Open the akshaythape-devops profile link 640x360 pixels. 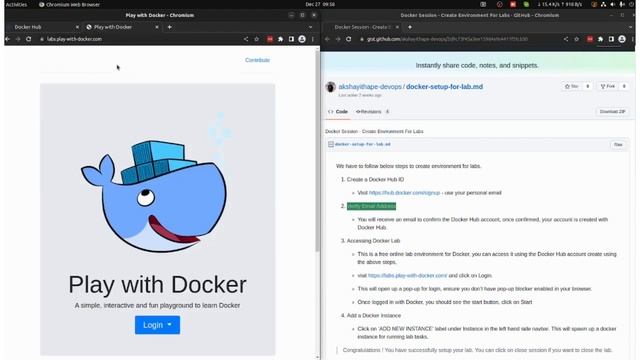(x=370, y=87)
